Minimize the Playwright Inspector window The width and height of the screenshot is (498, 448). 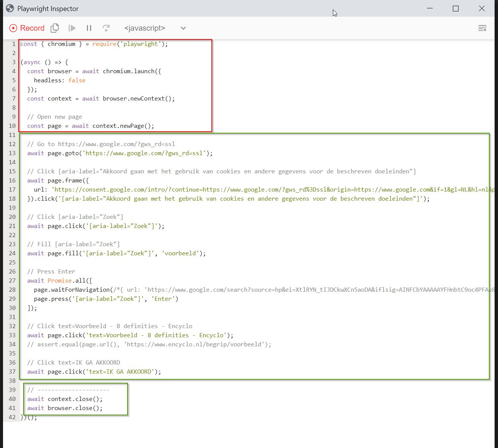pos(430,8)
